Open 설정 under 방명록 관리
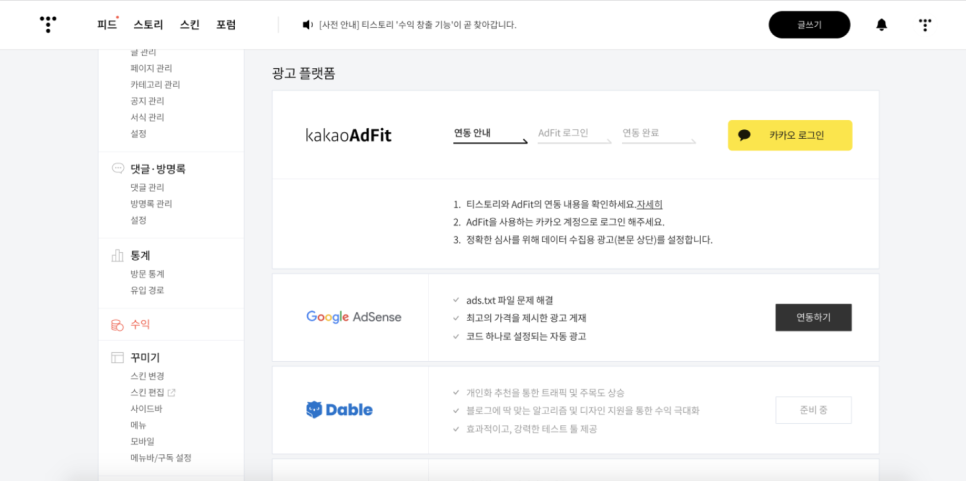Image resolution: width=966 pixels, height=481 pixels. tap(139, 220)
